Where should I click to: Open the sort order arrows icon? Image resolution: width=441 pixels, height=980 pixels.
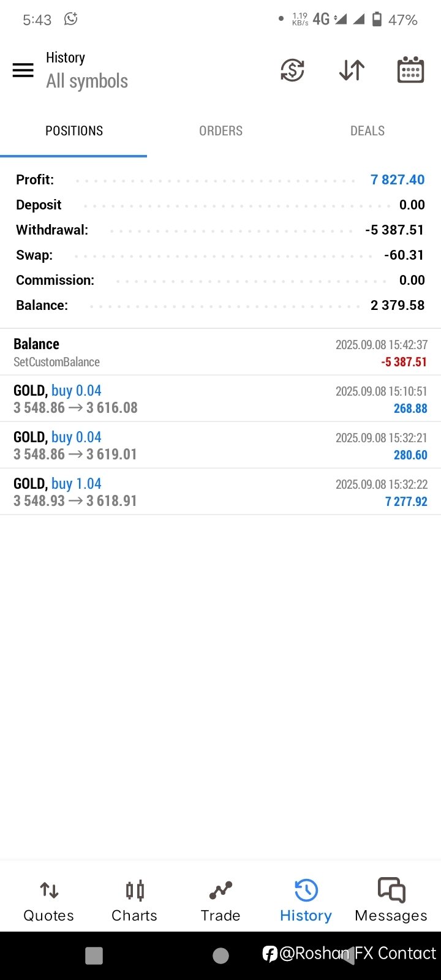click(x=352, y=70)
